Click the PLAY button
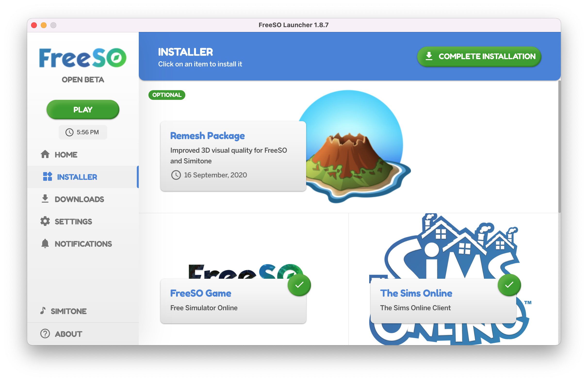 [82, 109]
